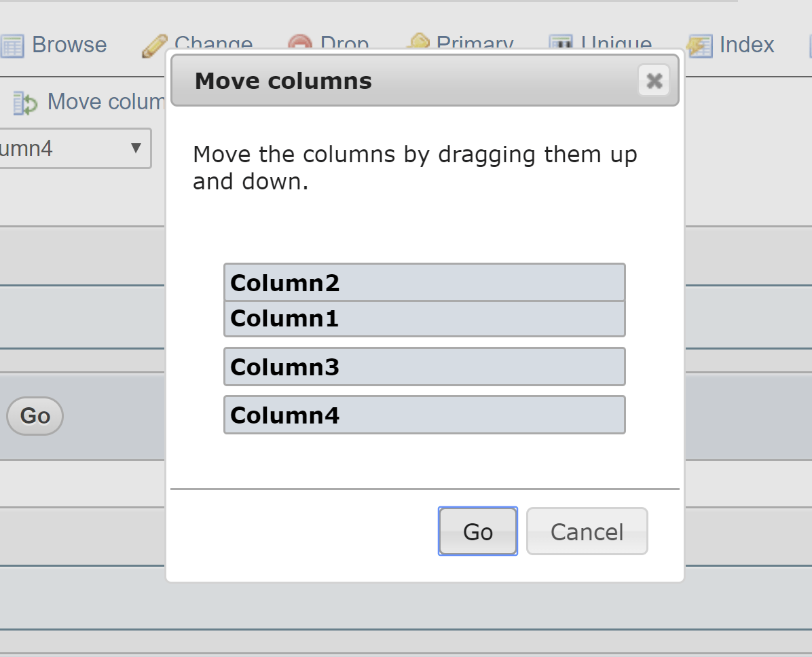The height and width of the screenshot is (657, 812).
Task: Select Column4 in the move columns list
Action: (x=424, y=415)
